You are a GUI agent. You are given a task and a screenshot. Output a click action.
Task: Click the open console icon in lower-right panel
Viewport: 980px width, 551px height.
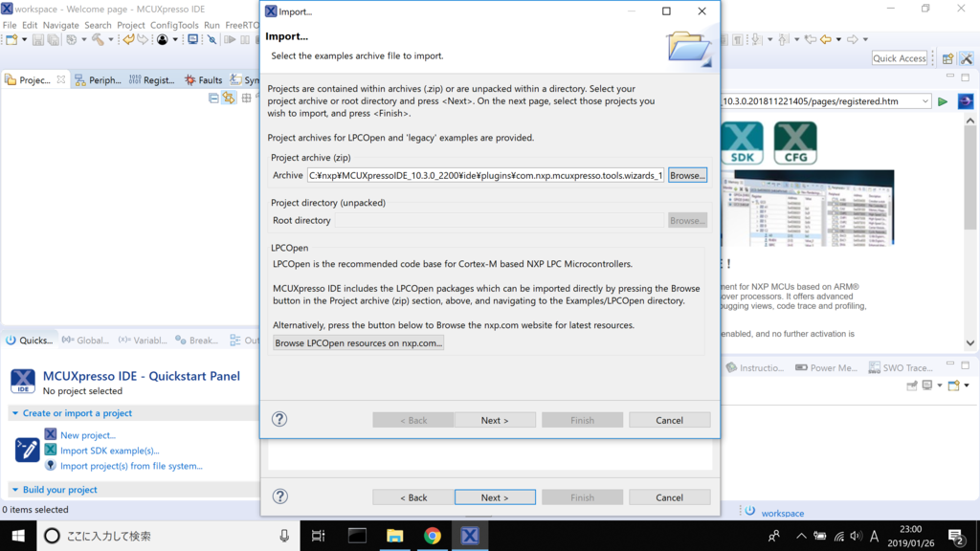[x=954, y=386]
